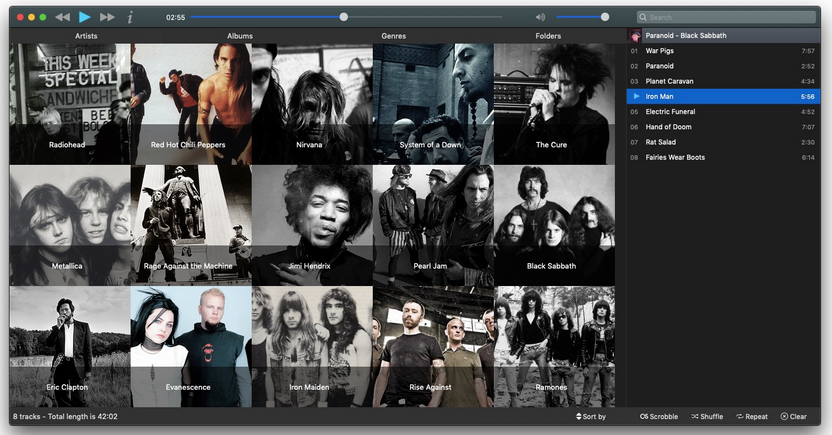This screenshot has width=832, height=435.
Task: Switch to the Genres tab
Action: pyautogui.click(x=394, y=36)
